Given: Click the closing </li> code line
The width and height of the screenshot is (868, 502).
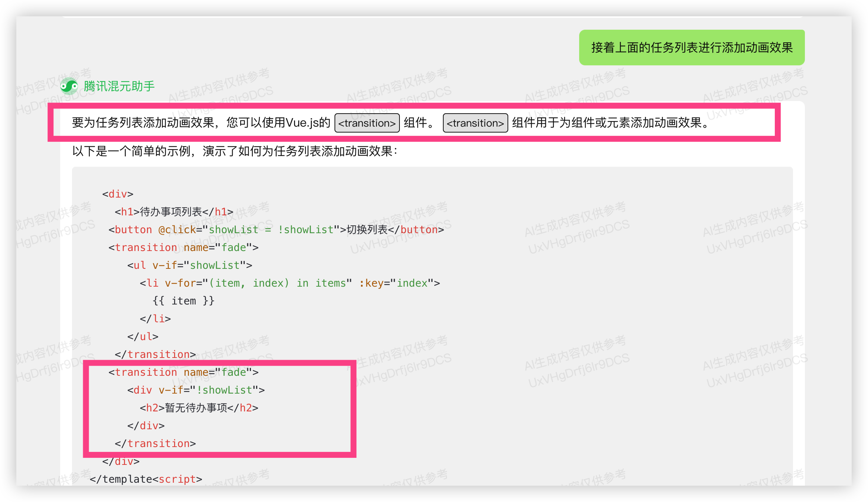Looking at the screenshot, I should click(155, 319).
